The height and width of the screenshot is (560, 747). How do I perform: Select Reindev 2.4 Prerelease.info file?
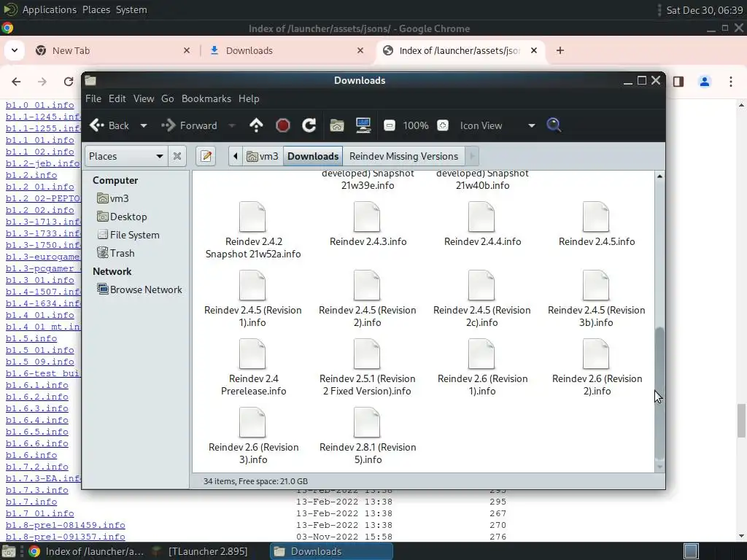(x=253, y=367)
